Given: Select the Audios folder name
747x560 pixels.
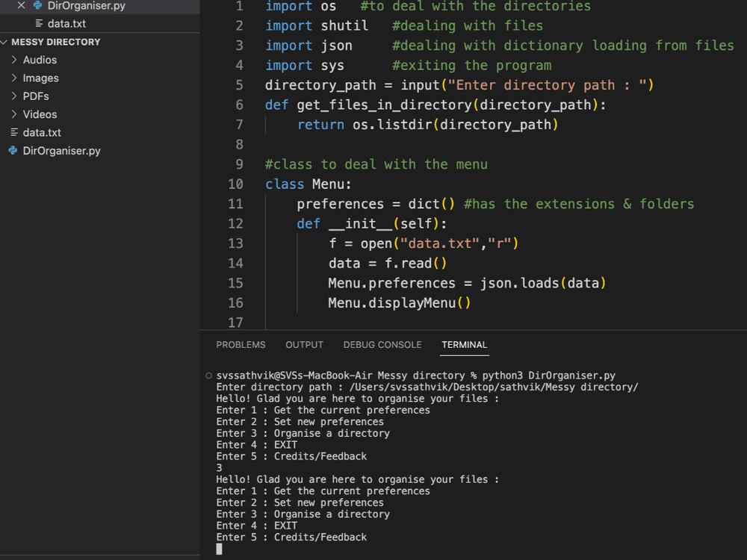Looking at the screenshot, I should (x=40, y=60).
